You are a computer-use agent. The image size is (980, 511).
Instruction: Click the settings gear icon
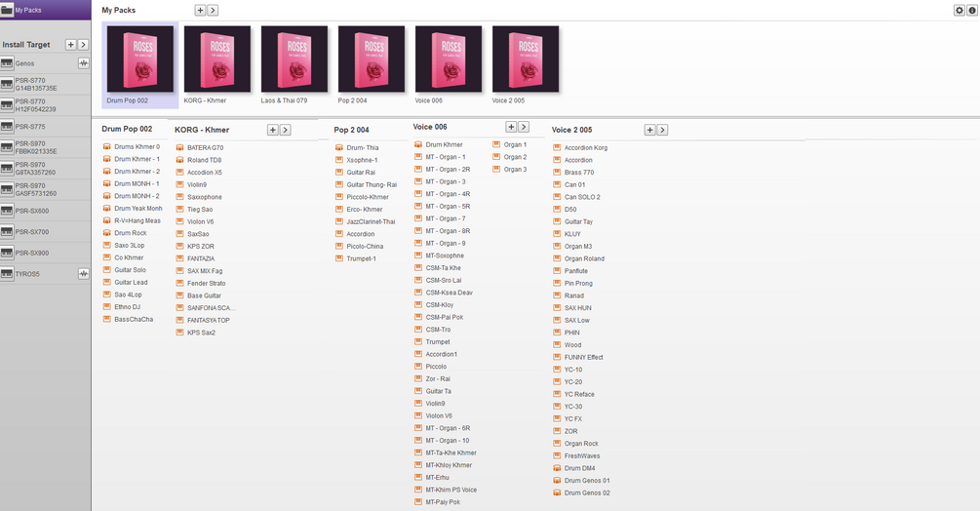(x=960, y=10)
